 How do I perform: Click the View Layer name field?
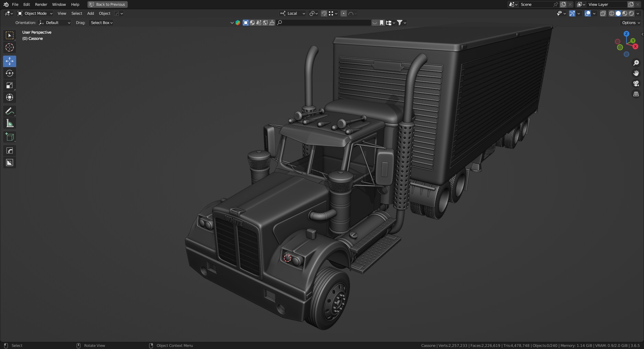tap(607, 4)
